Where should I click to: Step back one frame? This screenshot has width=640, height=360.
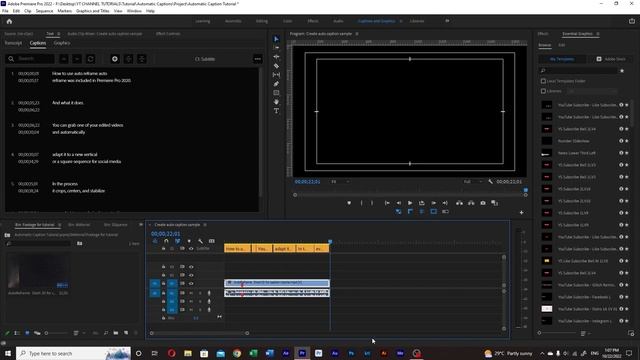point(399,203)
